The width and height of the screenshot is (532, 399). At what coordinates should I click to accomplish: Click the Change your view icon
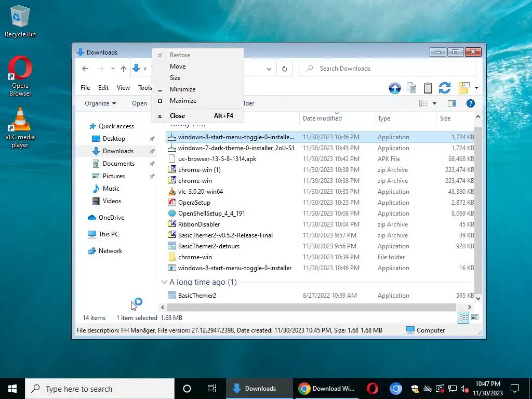[423, 103]
